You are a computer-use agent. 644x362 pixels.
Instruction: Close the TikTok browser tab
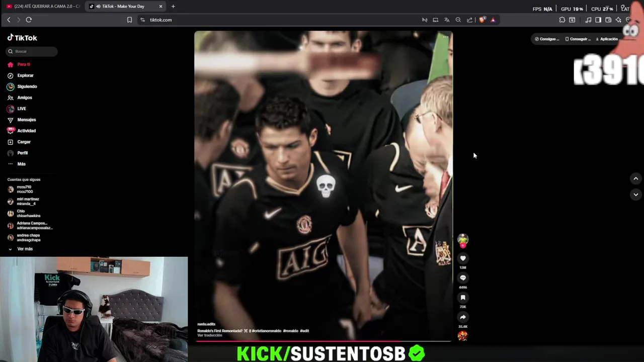(161, 7)
